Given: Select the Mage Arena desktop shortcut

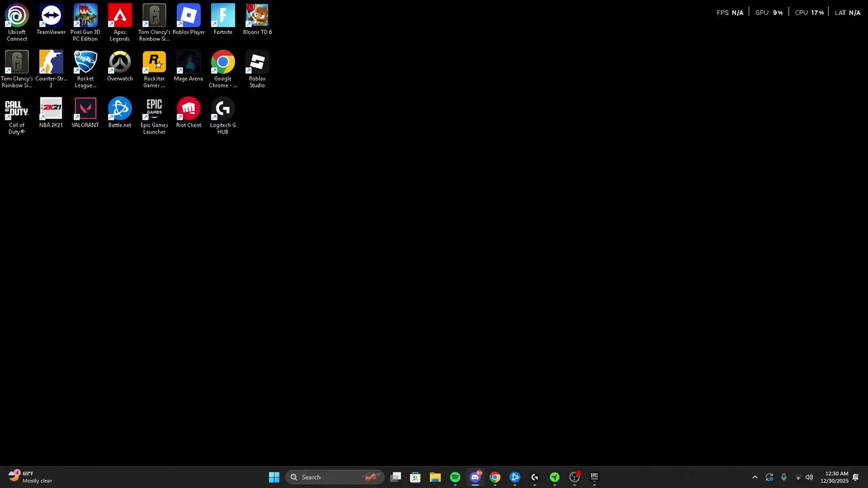Looking at the screenshot, I should click(189, 66).
